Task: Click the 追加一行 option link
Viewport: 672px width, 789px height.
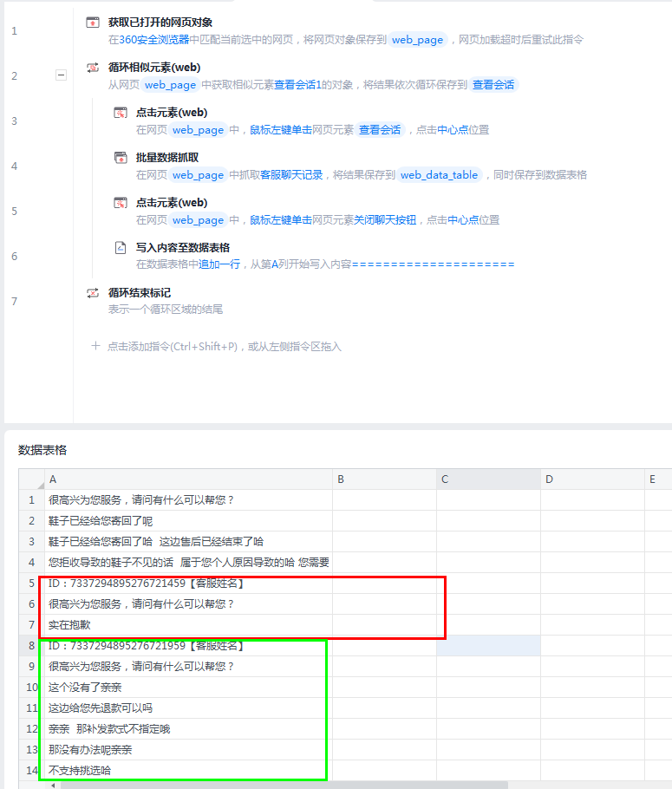Action: coord(219,264)
